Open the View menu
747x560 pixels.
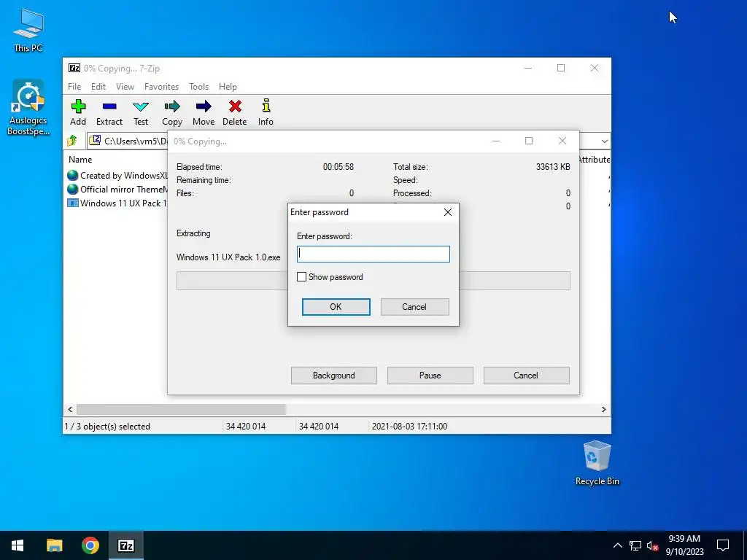point(125,87)
